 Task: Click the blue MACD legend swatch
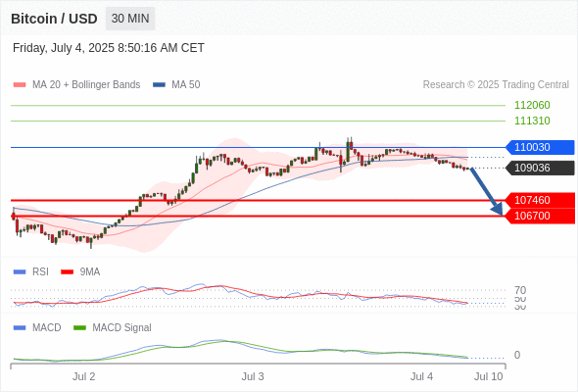[20, 327]
